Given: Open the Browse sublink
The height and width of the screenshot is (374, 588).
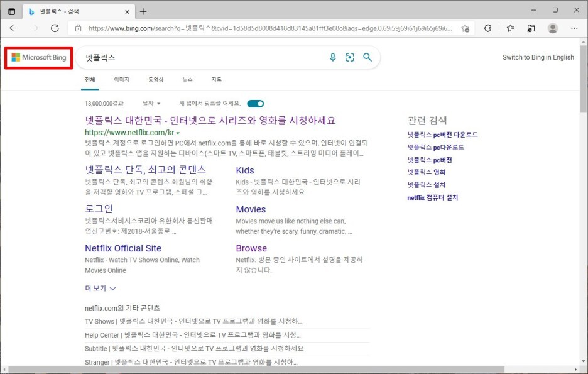Looking at the screenshot, I should tap(251, 248).
